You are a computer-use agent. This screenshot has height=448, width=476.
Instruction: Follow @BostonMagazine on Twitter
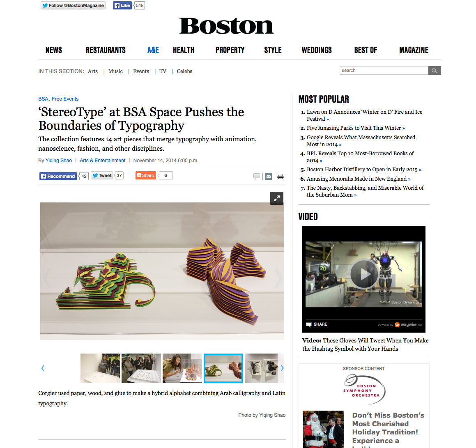pyautogui.click(x=73, y=5)
